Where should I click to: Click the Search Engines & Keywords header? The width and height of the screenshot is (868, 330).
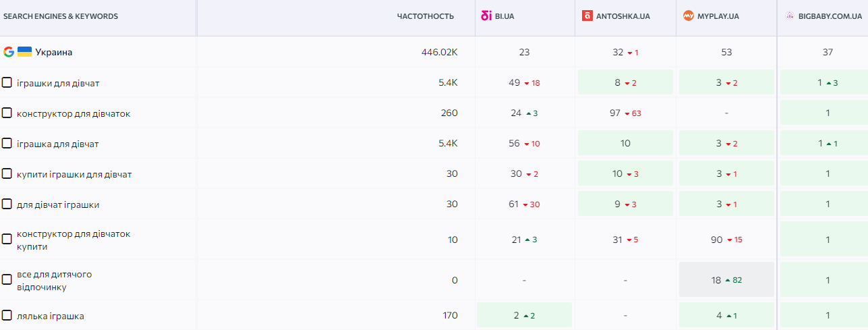click(61, 16)
